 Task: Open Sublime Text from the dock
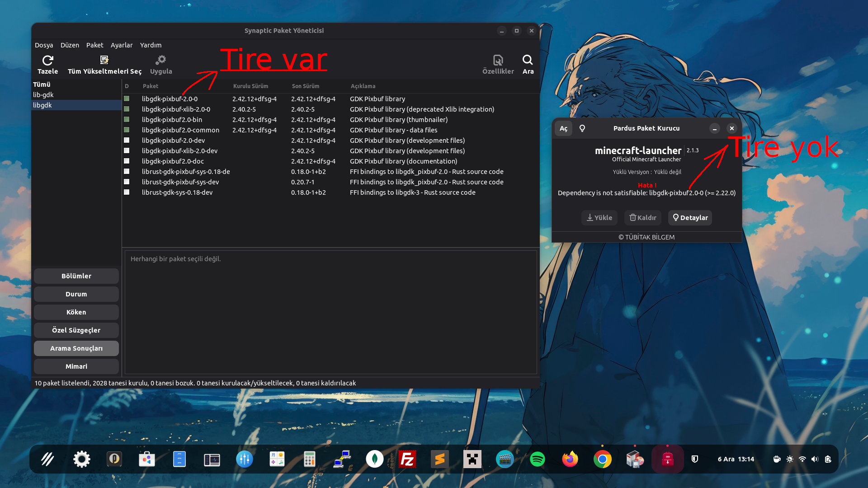439,460
